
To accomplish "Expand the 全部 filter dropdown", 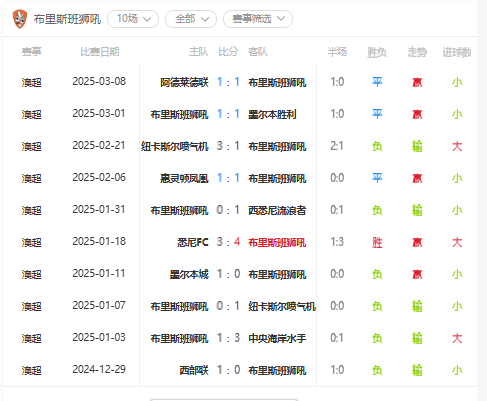I will point(191,19).
